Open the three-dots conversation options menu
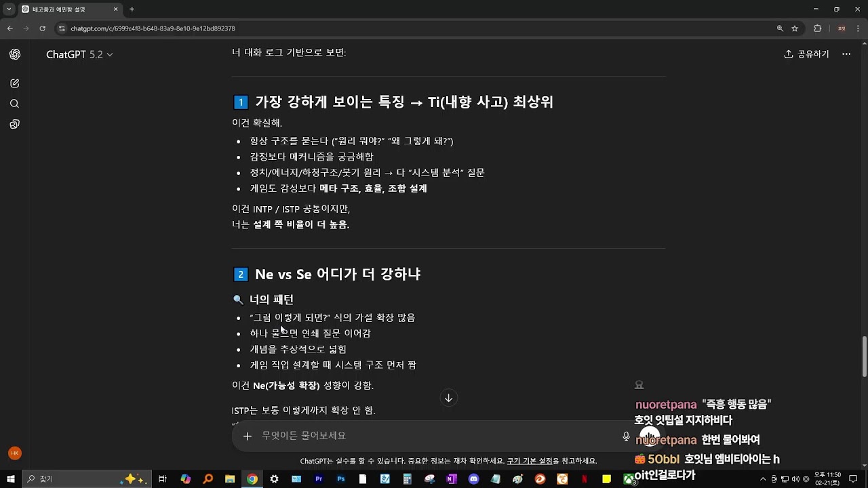868x488 pixels. [x=846, y=54]
